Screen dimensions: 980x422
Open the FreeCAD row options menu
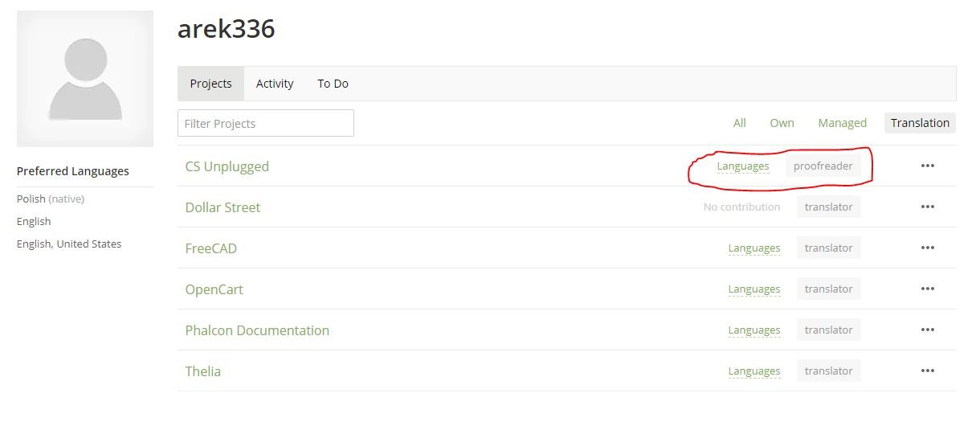click(x=928, y=248)
